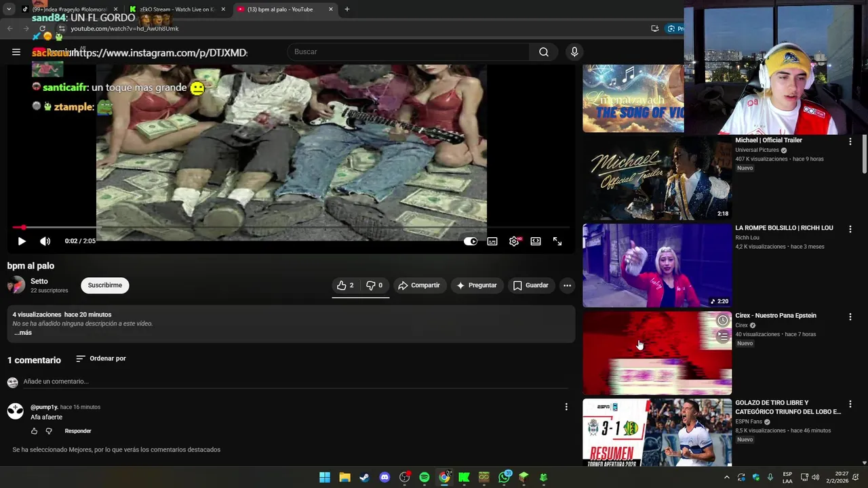Open the tab search dropdown arrow
Screen dimensions: 868x488
click(x=8, y=9)
